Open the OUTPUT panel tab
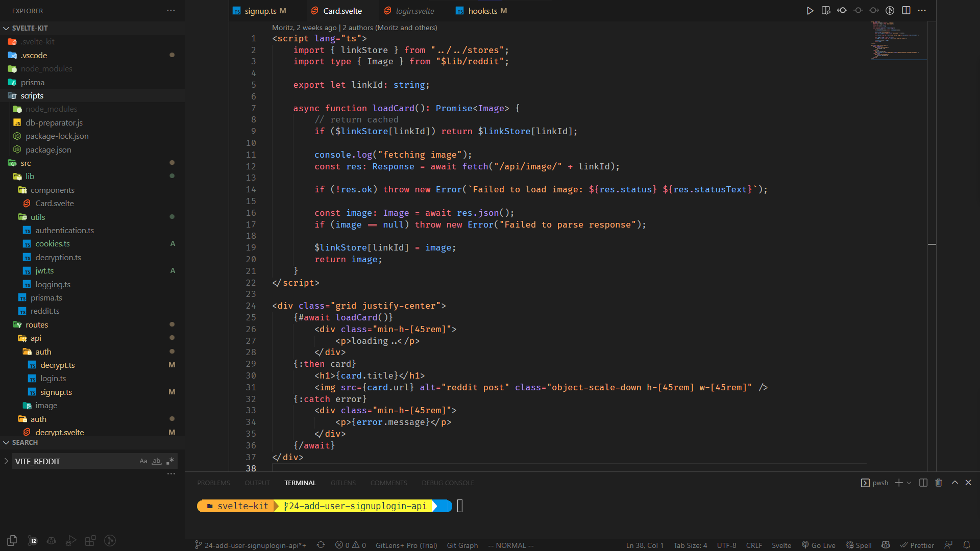This screenshot has width=980, height=551. (257, 483)
